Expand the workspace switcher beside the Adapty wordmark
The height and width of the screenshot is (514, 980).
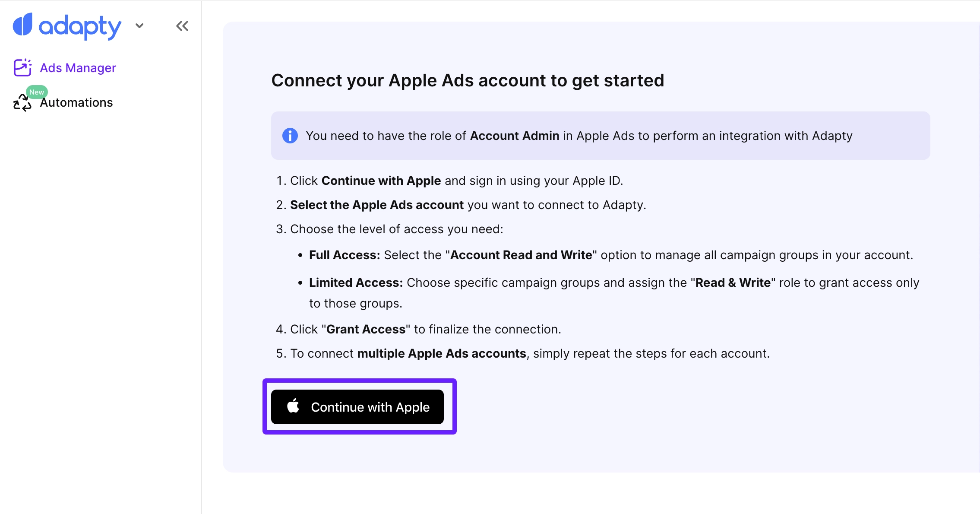click(x=139, y=26)
